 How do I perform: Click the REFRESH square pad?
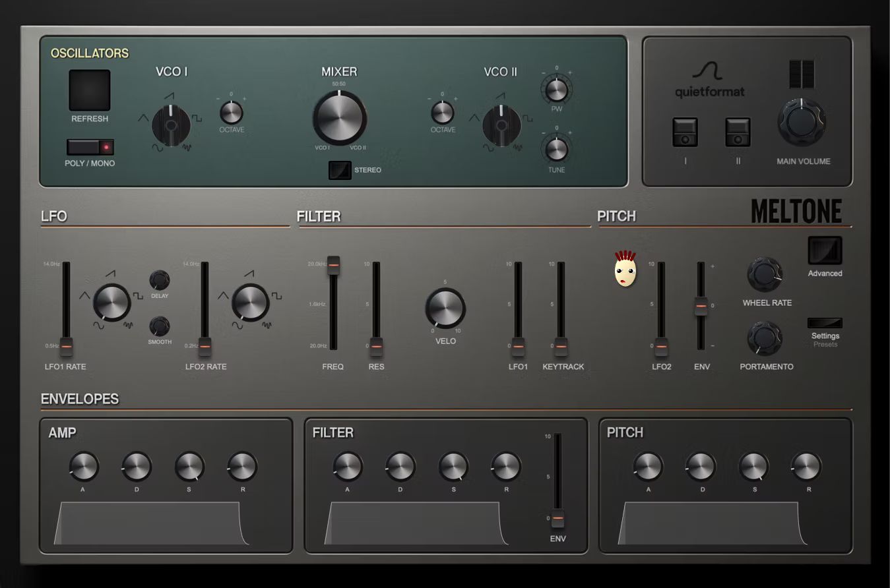[90, 90]
